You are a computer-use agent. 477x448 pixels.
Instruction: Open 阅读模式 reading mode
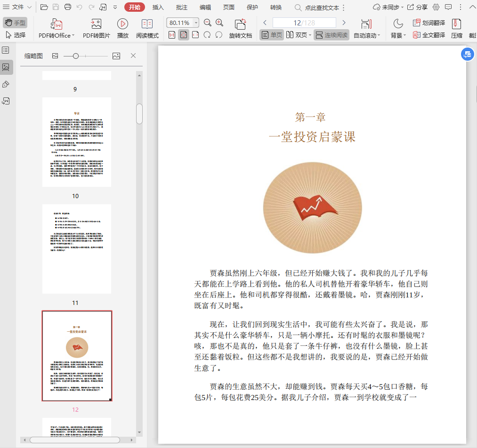point(147,28)
